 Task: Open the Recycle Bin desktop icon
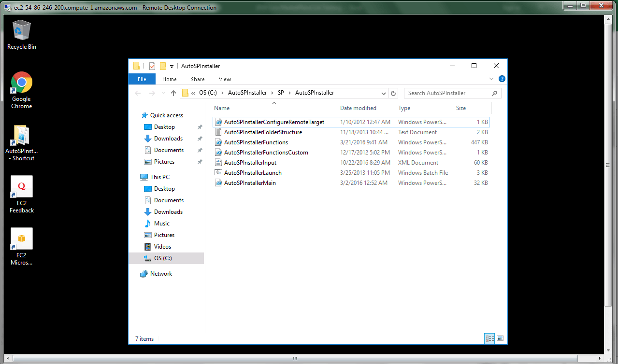point(22,31)
